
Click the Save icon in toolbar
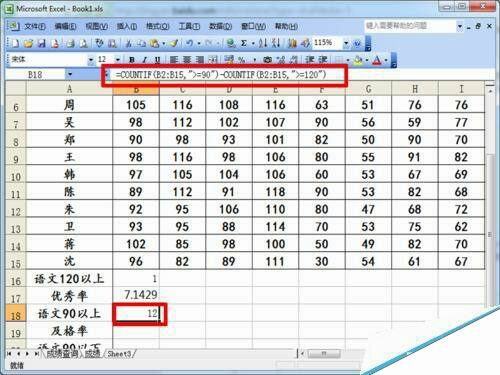[42, 43]
